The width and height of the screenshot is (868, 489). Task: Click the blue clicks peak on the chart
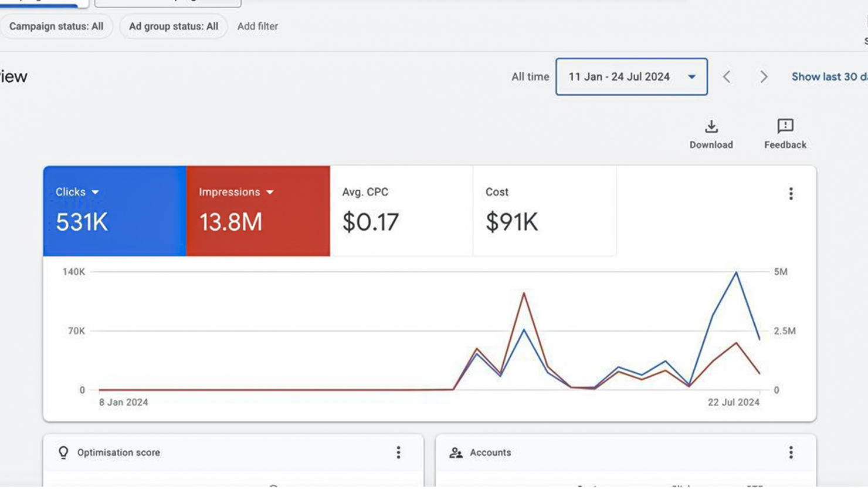pyautogui.click(x=736, y=272)
